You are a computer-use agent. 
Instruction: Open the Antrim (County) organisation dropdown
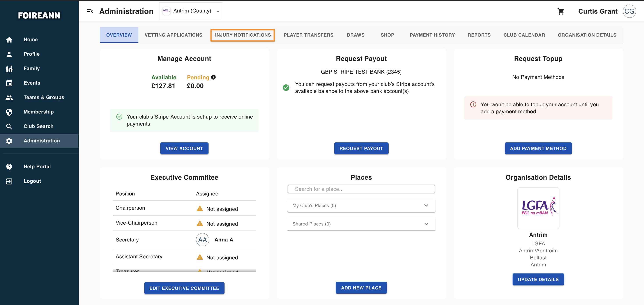point(191,11)
